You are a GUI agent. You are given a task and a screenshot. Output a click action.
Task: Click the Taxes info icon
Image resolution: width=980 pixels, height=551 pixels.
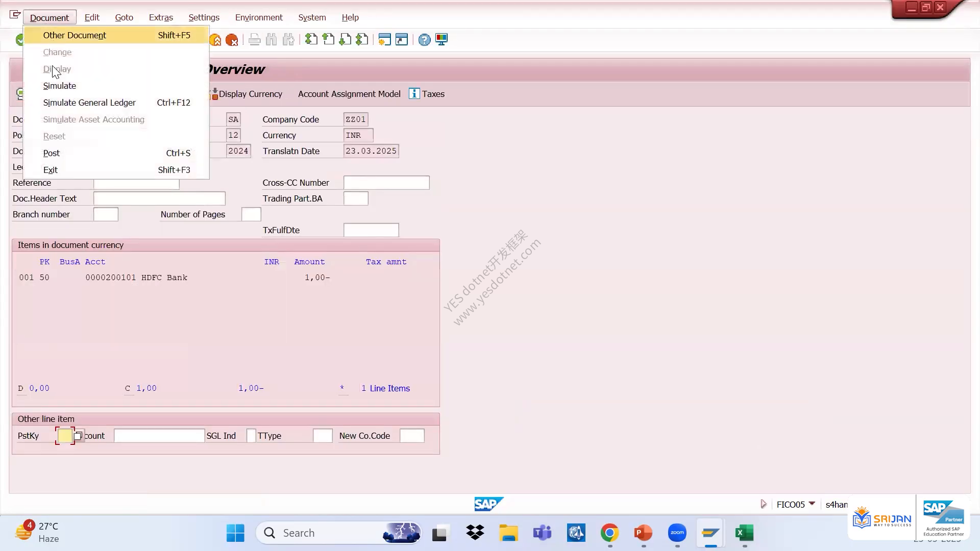(x=414, y=94)
